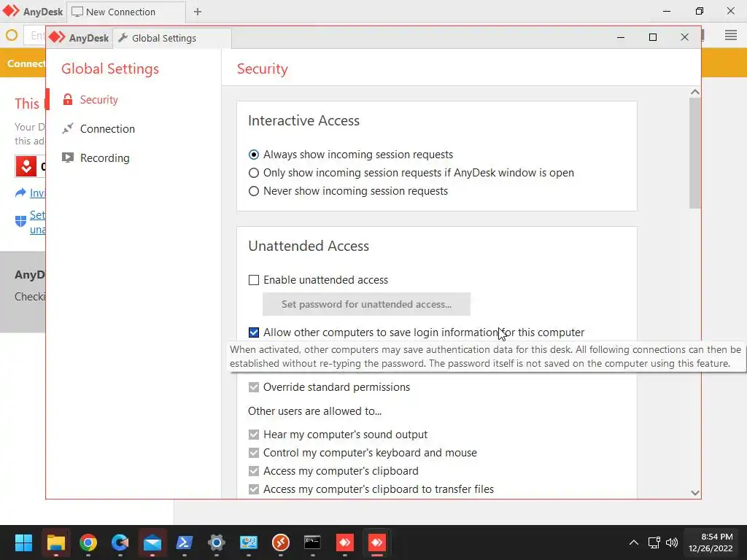Click the red AnyDesk download icon in main window
This screenshot has width=747, height=560.
point(26,166)
